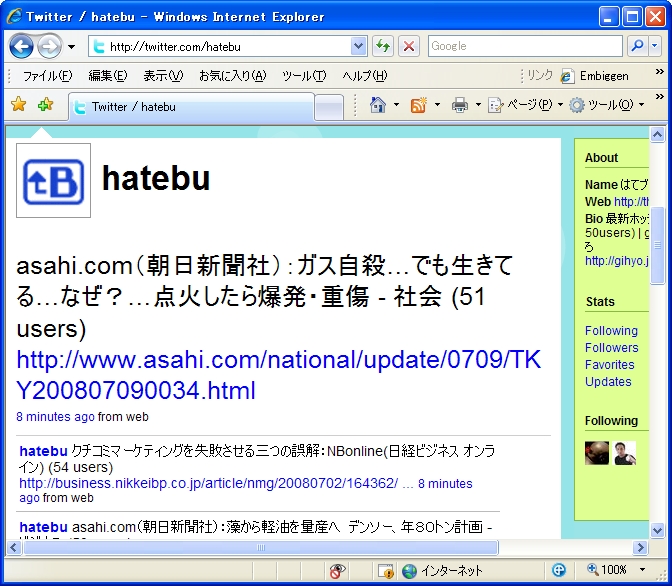This screenshot has height=586, width=672.
Task: Click the Forward navigation arrow button
Action: pos(49,46)
